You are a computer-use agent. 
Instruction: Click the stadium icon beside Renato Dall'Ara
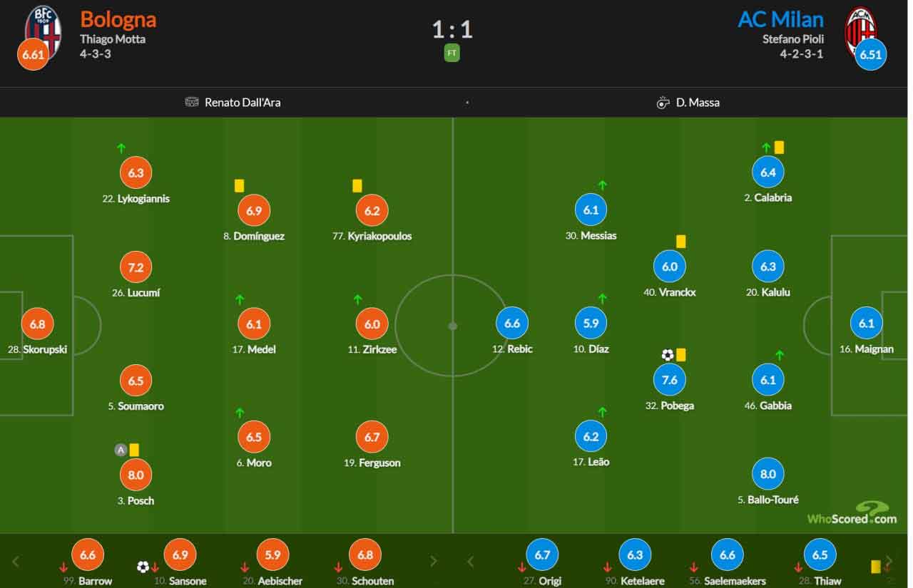(192, 102)
